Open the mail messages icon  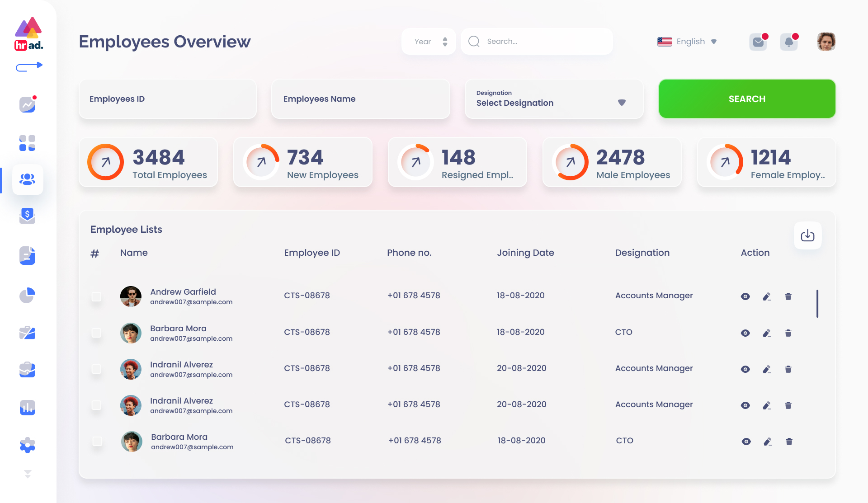[758, 42]
